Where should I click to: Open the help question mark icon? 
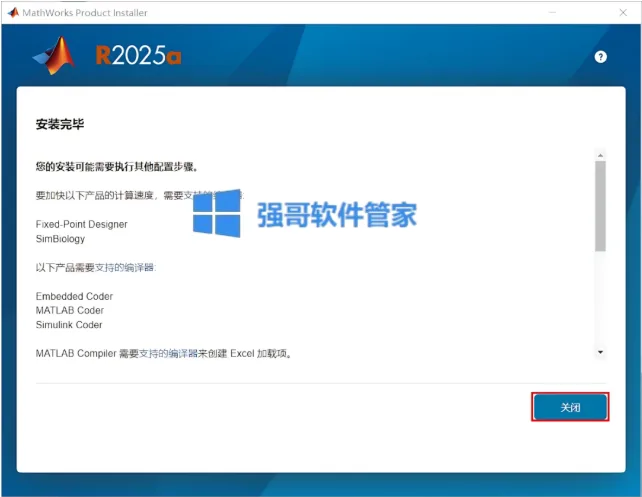click(x=600, y=57)
